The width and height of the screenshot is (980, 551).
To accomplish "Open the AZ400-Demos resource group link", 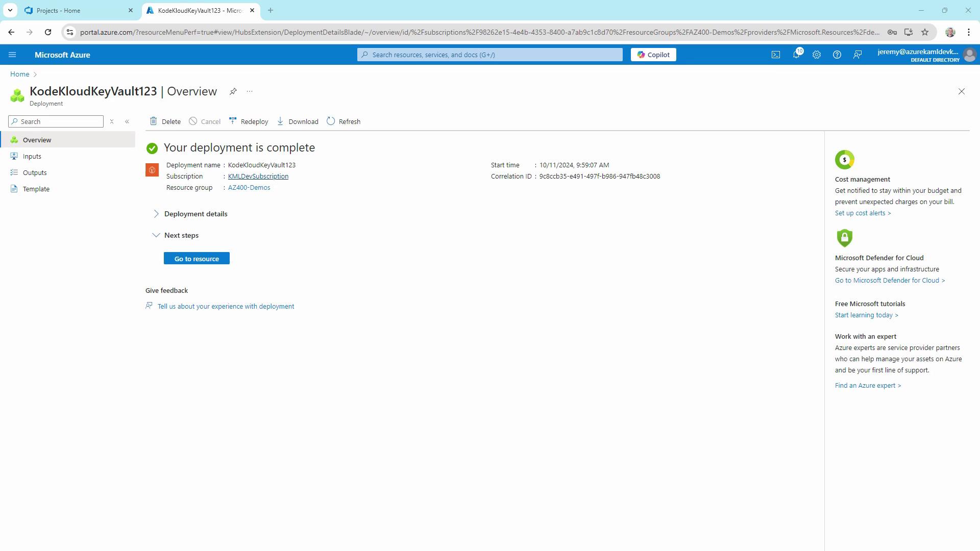I will (249, 187).
